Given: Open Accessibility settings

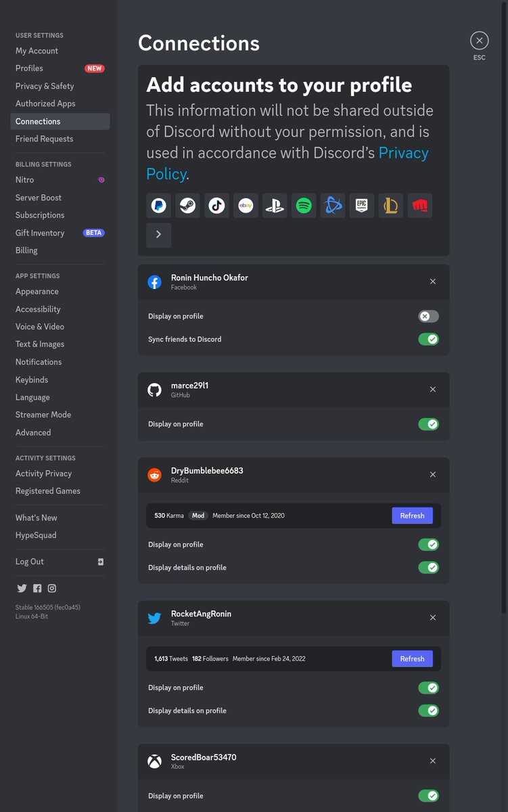Looking at the screenshot, I should [x=60, y=309].
